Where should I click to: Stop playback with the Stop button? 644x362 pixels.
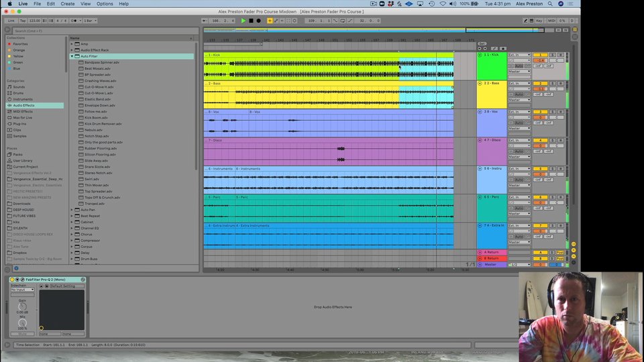(251, 21)
